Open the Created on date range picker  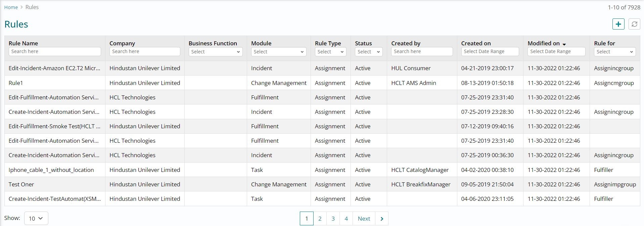pos(490,51)
